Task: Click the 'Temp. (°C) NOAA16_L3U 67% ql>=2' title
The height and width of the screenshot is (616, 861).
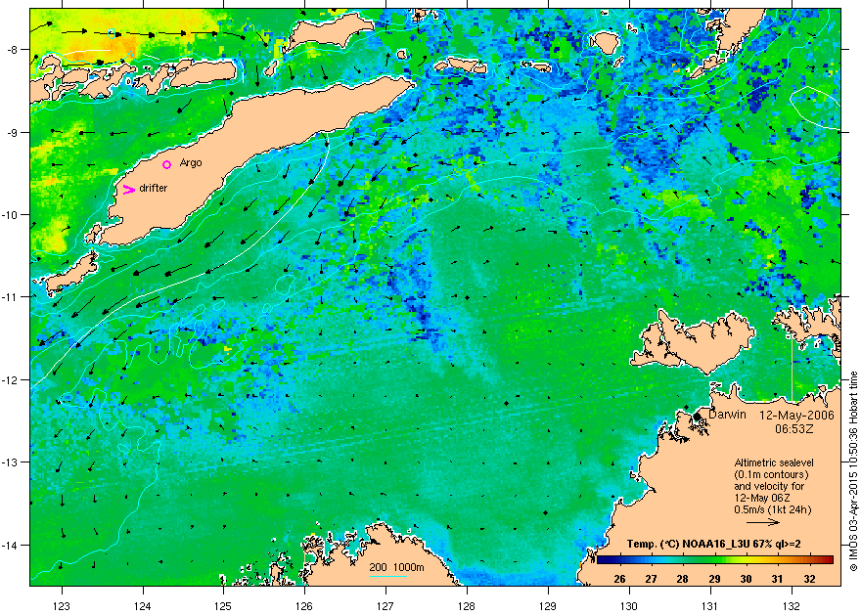Action: tap(714, 545)
